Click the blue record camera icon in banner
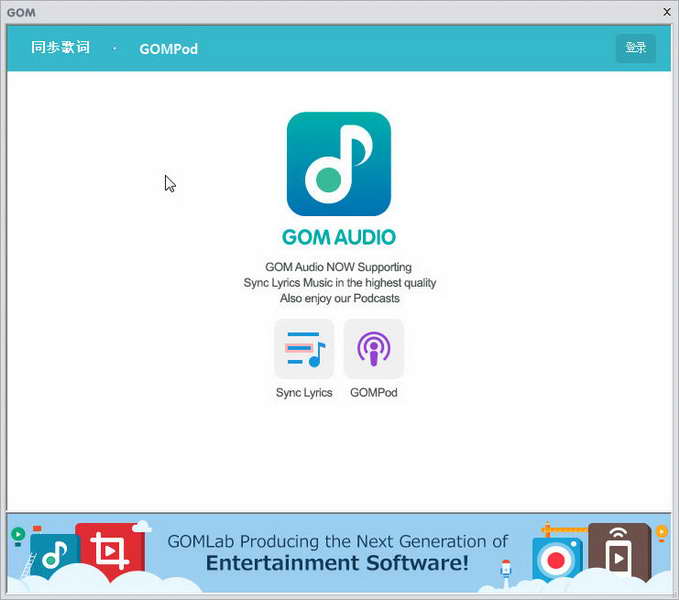The width and height of the screenshot is (679, 600). [557, 560]
